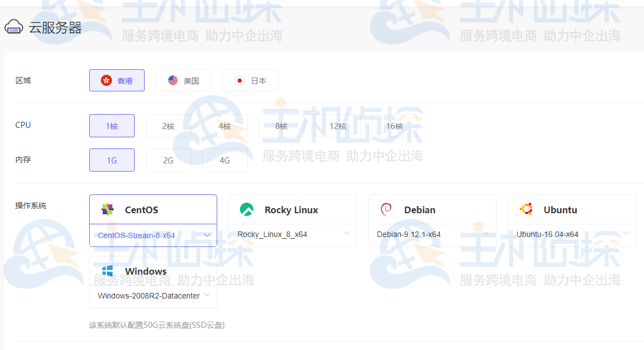Image resolution: width=644 pixels, height=350 pixels.
Task: Open the Debian-9.12.1-x64 version dropdown
Action: (x=485, y=234)
